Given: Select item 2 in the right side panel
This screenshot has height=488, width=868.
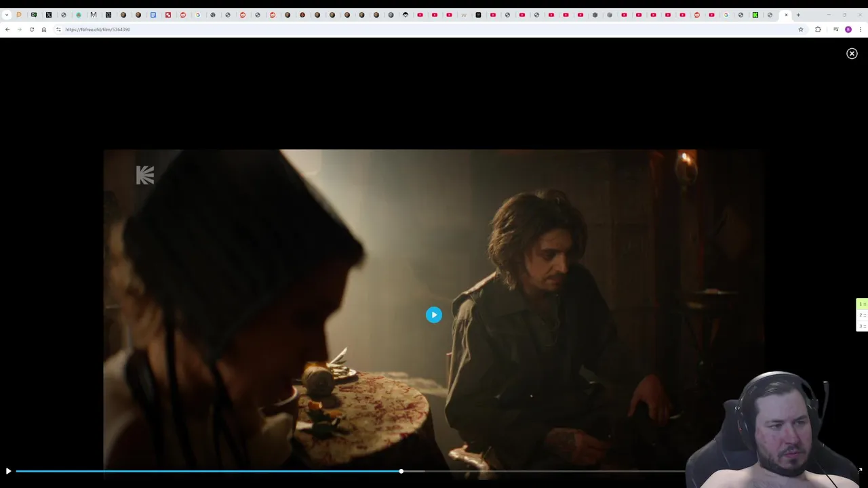Looking at the screenshot, I should tap(862, 315).
